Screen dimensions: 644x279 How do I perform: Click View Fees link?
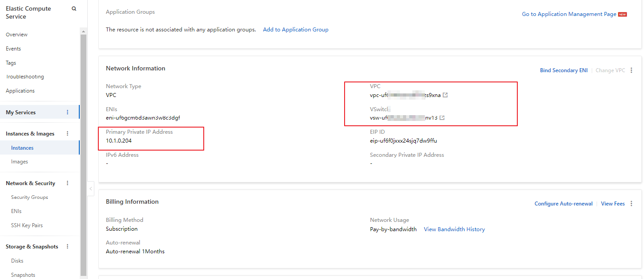613,204
